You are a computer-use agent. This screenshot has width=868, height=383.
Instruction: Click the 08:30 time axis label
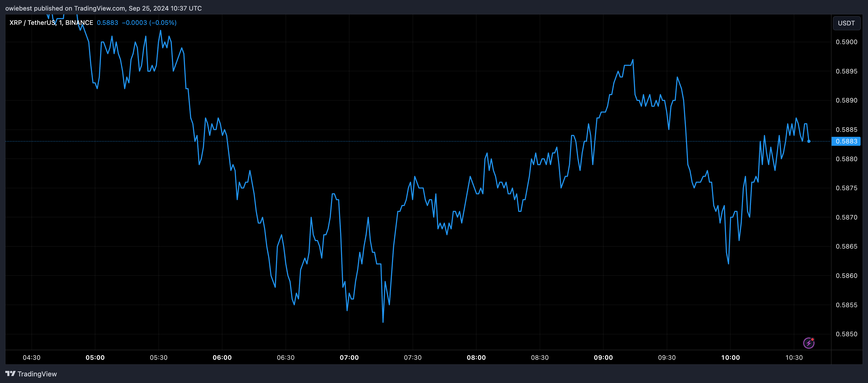click(539, 358)
